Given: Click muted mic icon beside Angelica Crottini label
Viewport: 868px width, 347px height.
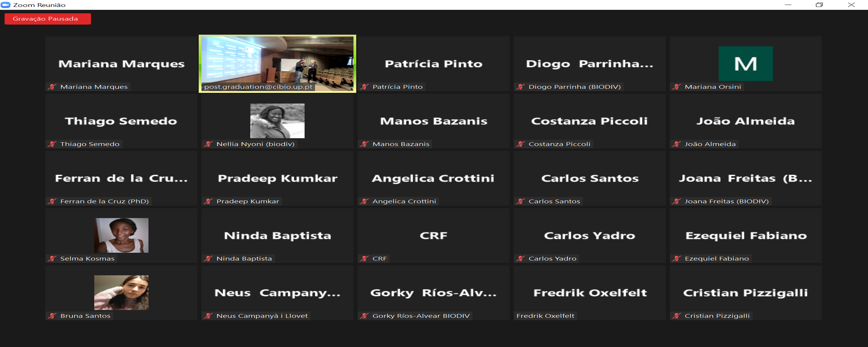Looking at the screenshot, I should pyautogui.click(x=364, y=201).
